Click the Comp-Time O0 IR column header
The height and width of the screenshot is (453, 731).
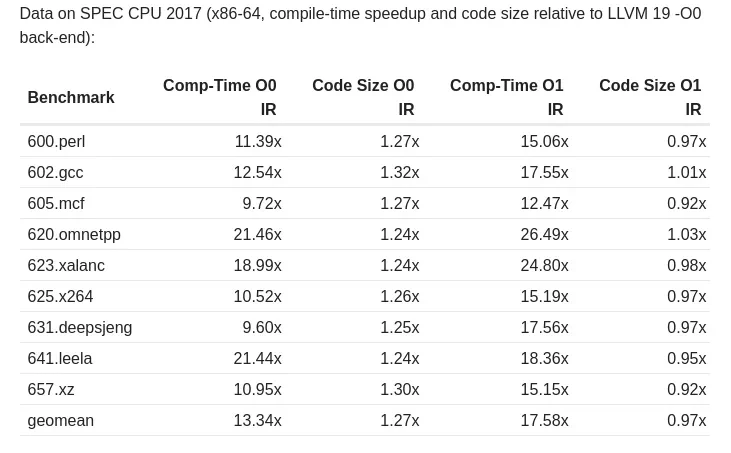(x=220, y=97)
